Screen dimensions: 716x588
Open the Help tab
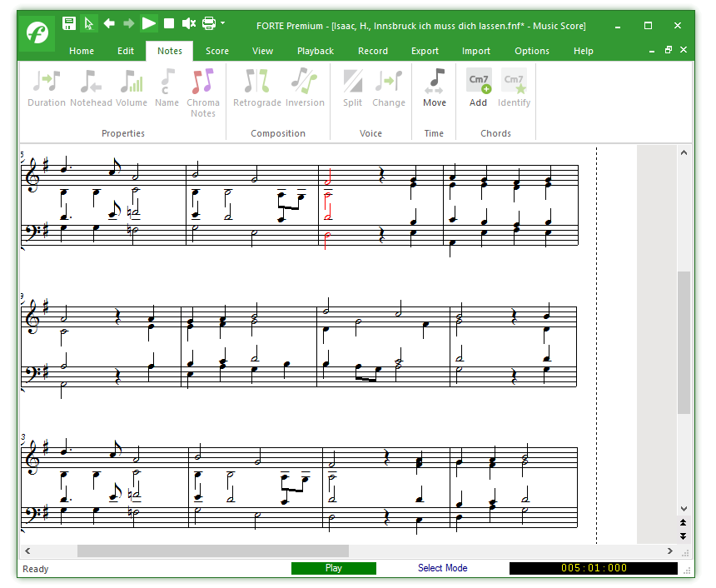pos(584,51)
